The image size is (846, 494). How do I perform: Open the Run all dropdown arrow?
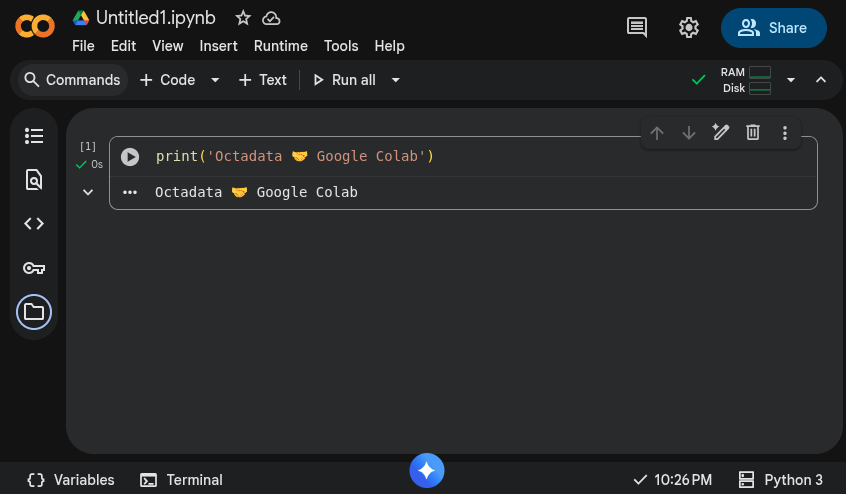click(x=396, y=80)
